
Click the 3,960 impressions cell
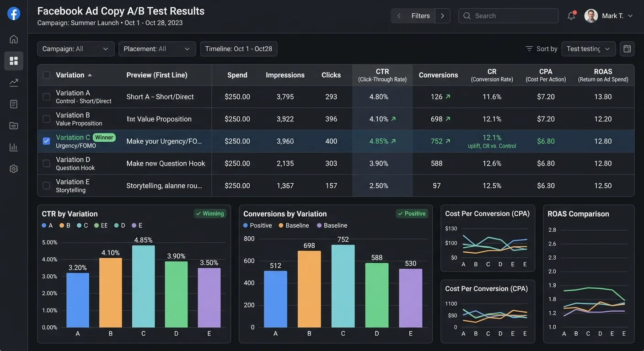coord(285,141)
